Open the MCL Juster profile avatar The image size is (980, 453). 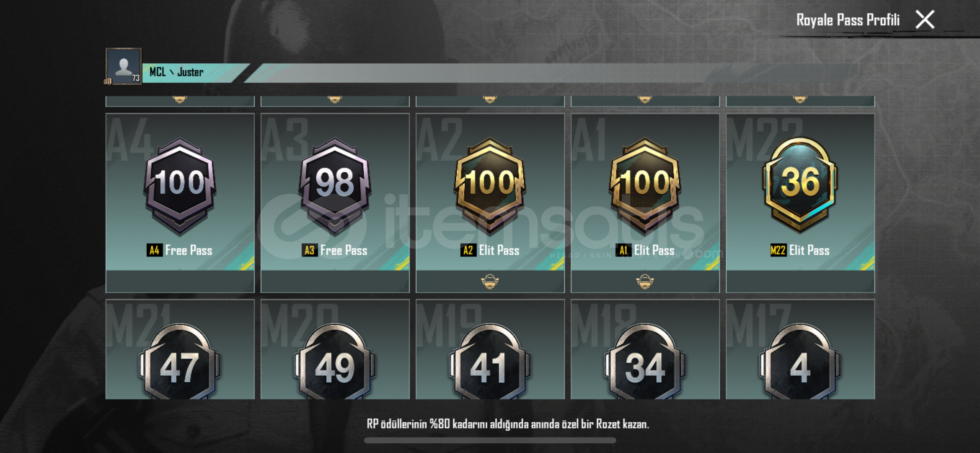click(x=124, y=66)
